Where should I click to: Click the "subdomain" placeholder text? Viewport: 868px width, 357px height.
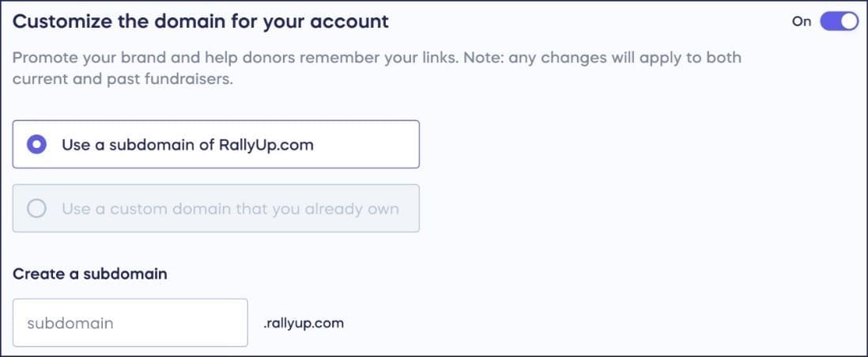(x=70, y=323)
